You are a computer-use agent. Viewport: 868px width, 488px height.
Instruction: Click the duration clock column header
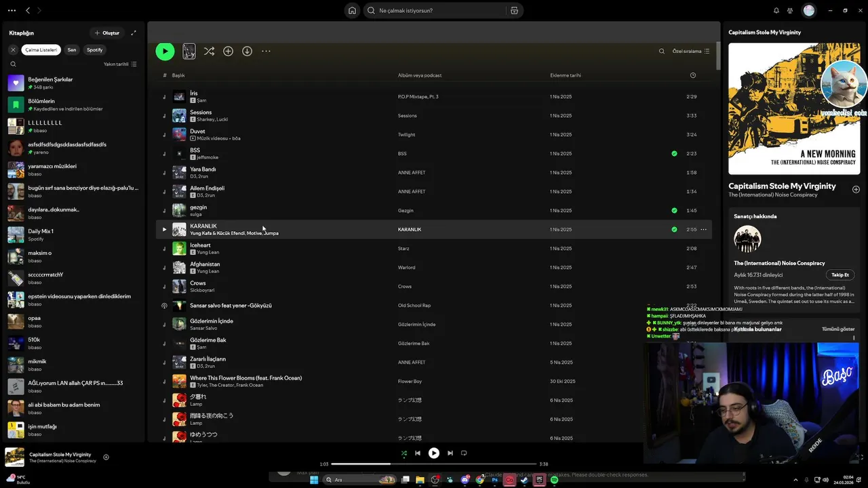pos(692,75)
